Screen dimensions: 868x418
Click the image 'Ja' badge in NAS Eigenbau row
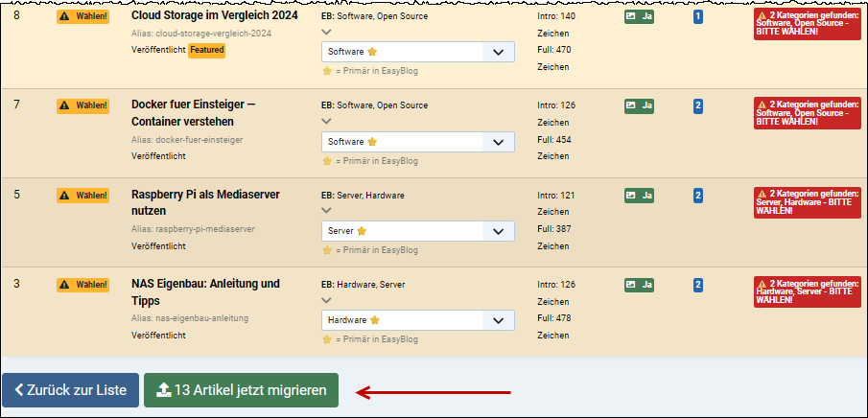pyautogui.click(x=639, y=285)
